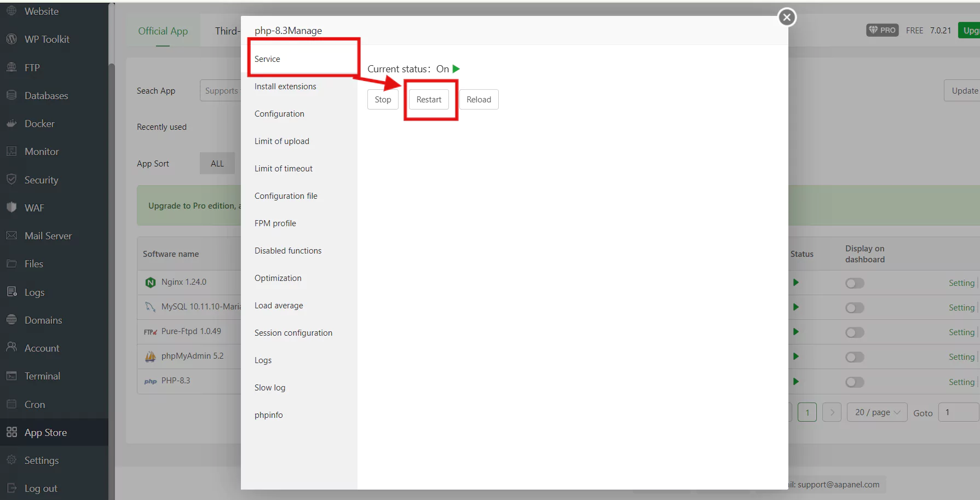Select the FTP icon in sidebar
This screenshot has width=980, height=500.
(11, 67)
